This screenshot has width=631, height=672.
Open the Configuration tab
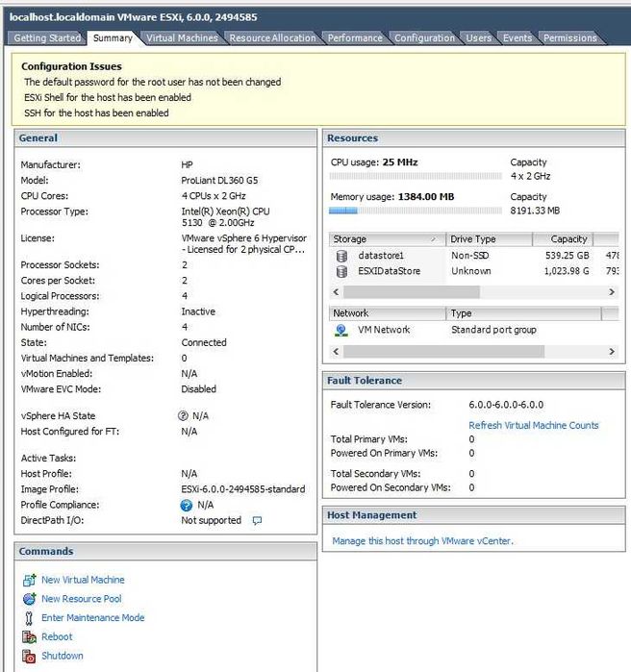(x=424, y=38)
